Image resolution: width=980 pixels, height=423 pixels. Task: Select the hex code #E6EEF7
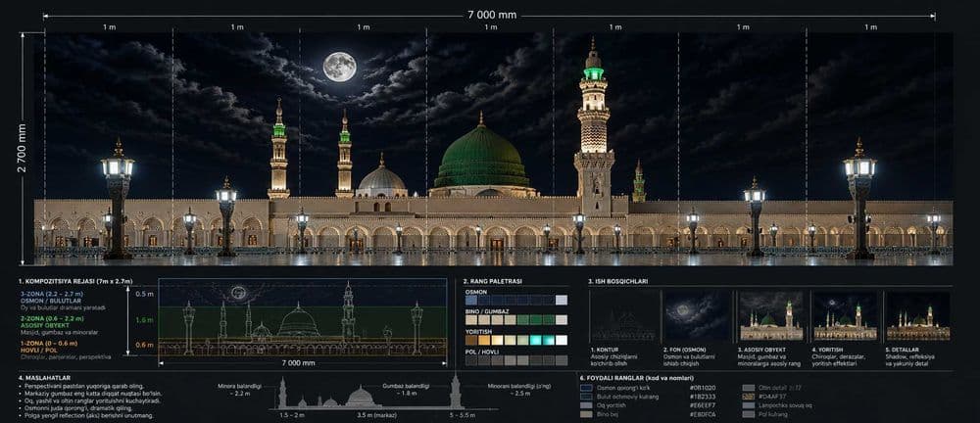tap(703, 404)
